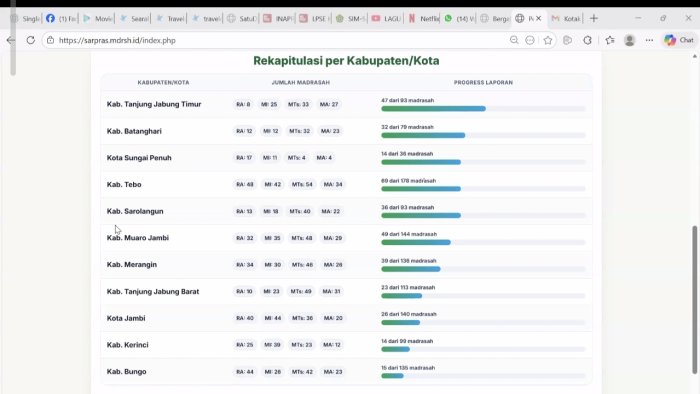Switch to the Facebook tab
Screen dimensions: 700x394
click(61, 18)
